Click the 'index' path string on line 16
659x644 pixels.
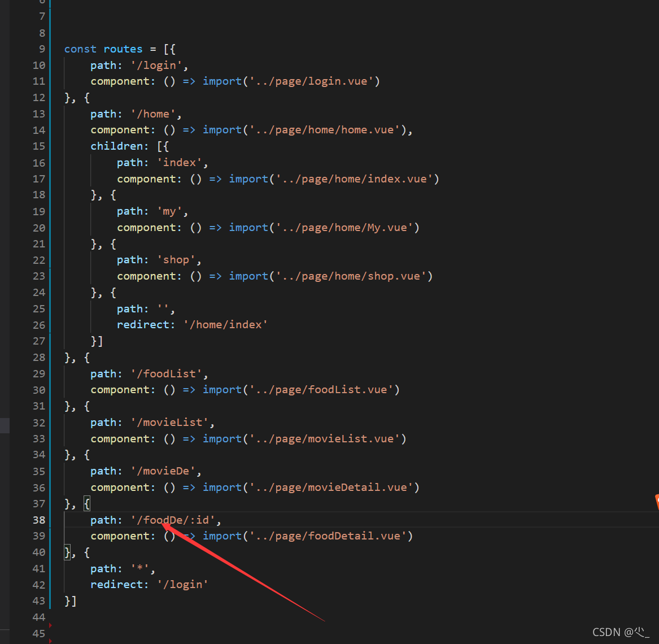(x=180, y=163)
